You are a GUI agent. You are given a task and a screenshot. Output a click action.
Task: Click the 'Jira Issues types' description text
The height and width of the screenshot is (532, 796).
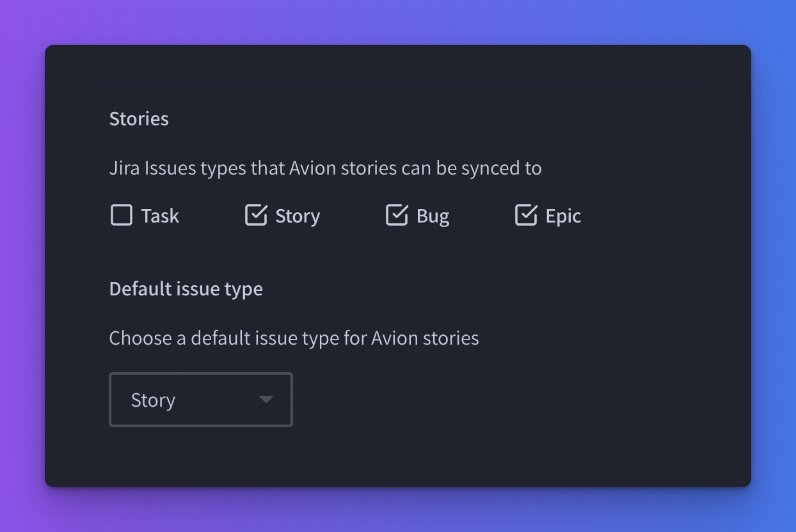326,168
